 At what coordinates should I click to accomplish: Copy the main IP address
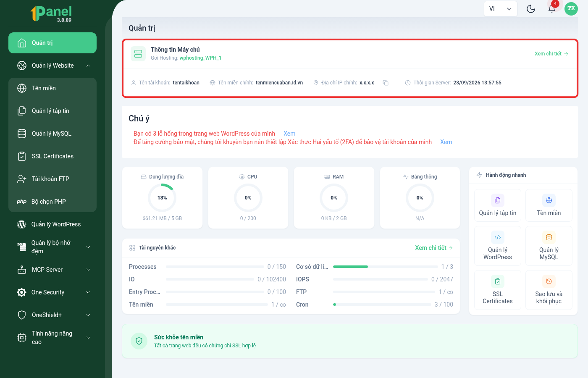[x=386, y=83]
